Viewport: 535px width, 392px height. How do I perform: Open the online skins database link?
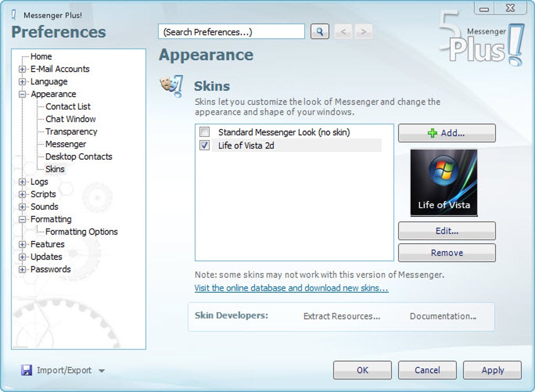pyautogui.click(x=292, y=288)
